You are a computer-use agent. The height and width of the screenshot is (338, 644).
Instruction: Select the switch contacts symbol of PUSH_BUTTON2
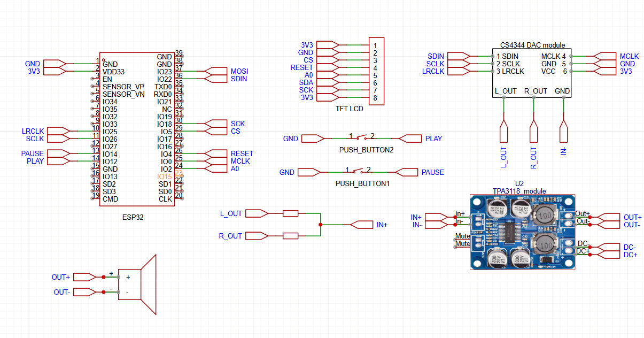coord(361,137)
